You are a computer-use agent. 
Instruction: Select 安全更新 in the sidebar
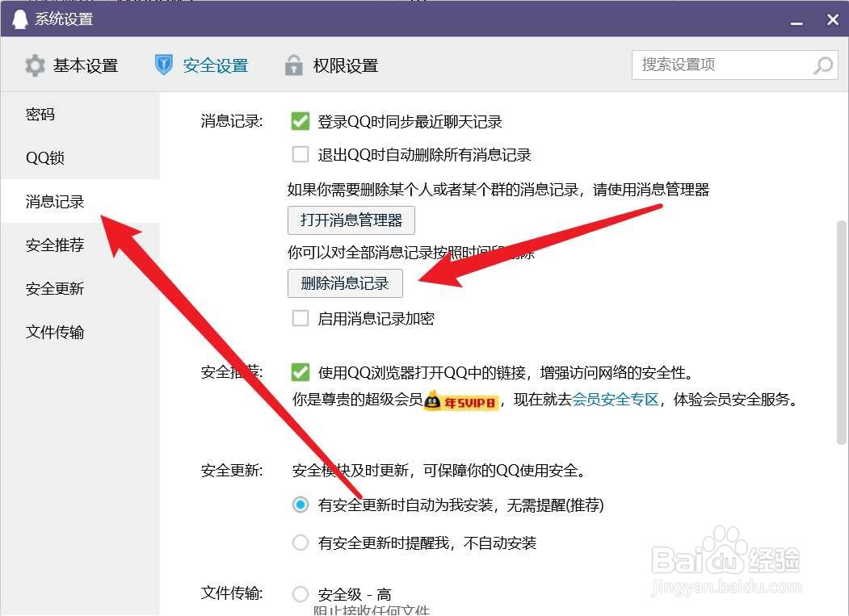pos(80,288)
